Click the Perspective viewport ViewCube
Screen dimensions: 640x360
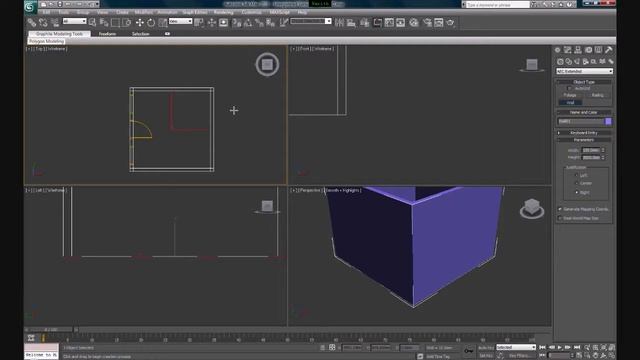point(532,209)
